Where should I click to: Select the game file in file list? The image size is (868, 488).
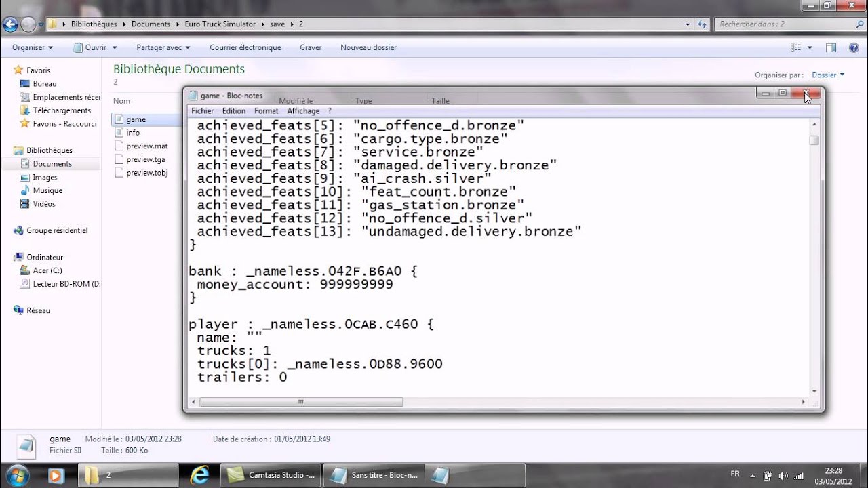tap(136, 119)
